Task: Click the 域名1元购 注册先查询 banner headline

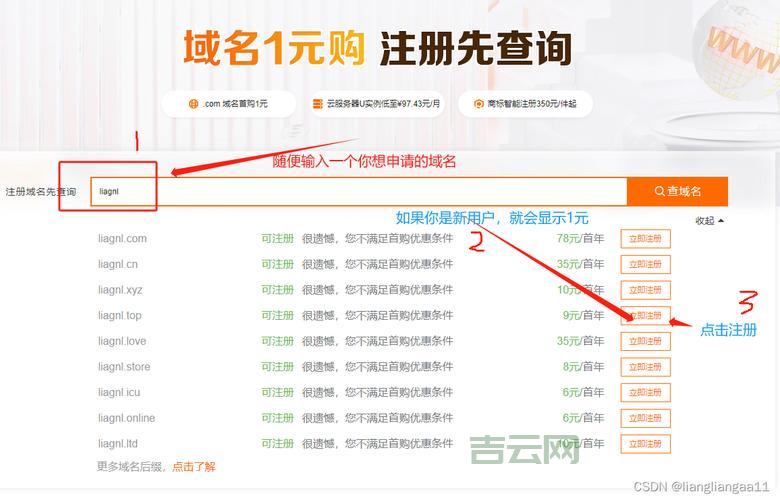Action: (378, 48)
